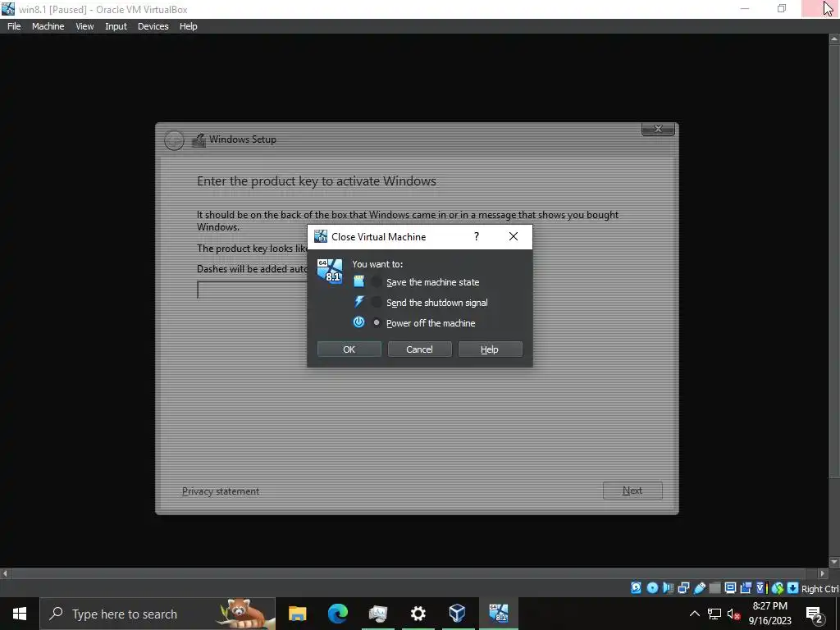This screenshot has width=840, height=630.
Task: Click the win8.1 VM taskbar icon
Action: (498, 614)
